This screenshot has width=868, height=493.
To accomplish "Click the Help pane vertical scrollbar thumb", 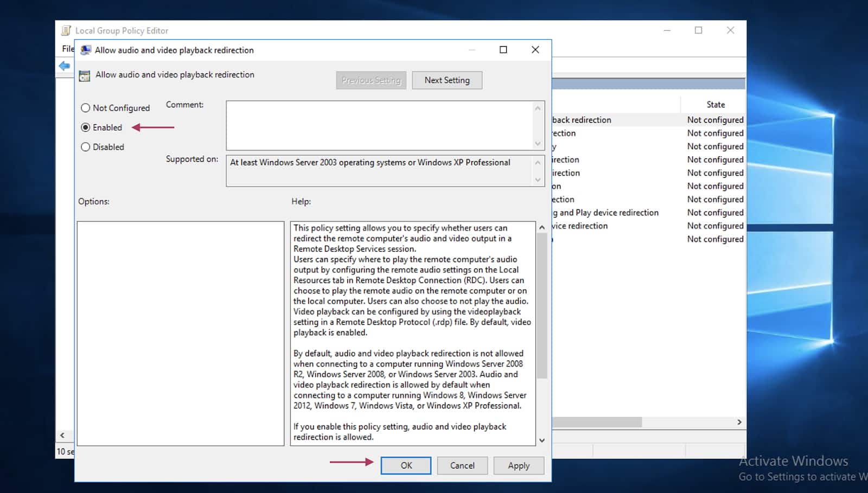I will click(x=542, y=305).
